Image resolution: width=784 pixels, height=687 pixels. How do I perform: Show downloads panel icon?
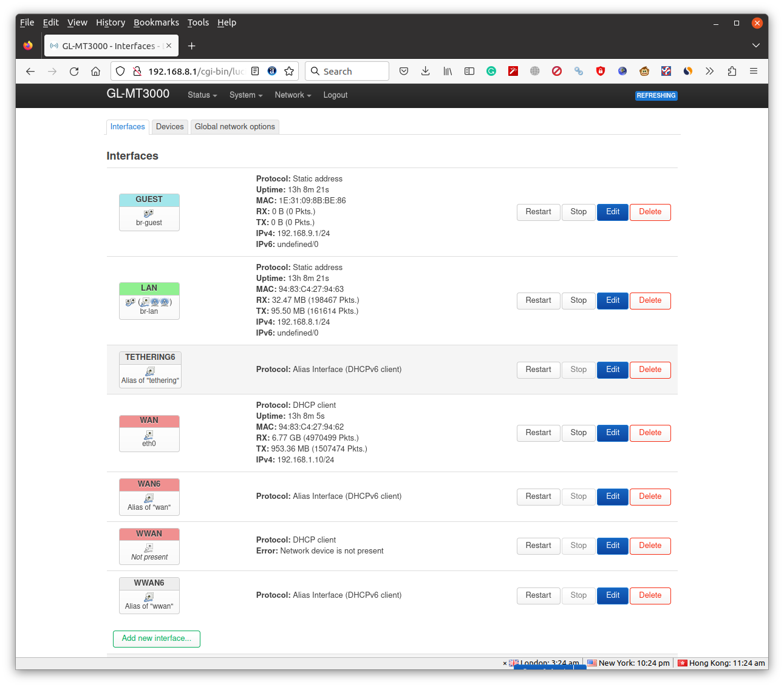[x=426, y=71]
